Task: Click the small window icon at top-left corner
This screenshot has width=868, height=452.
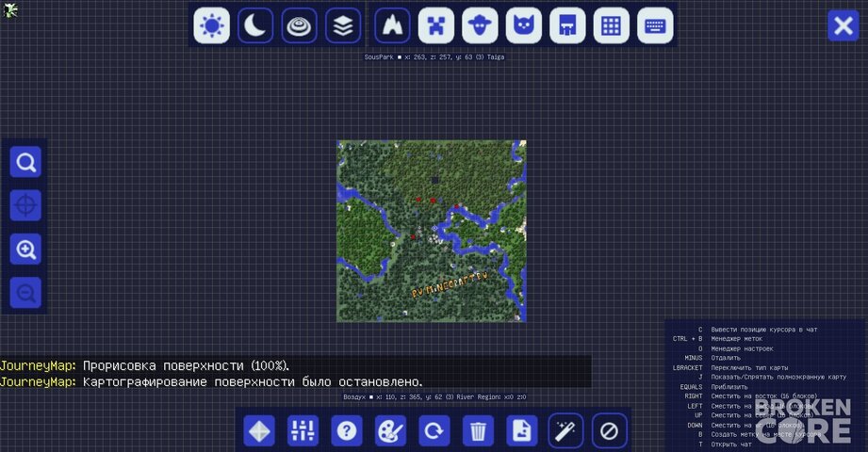Action: 10,10
